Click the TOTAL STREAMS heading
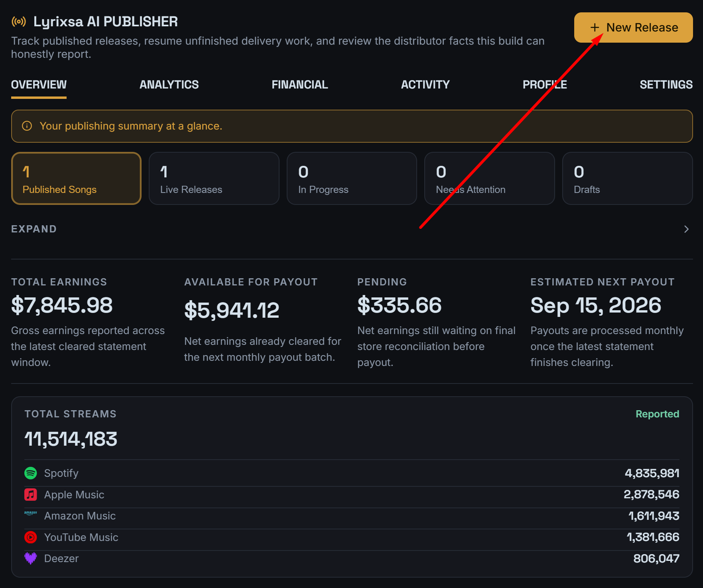The image size is (703, 588). tap(71, 414)
